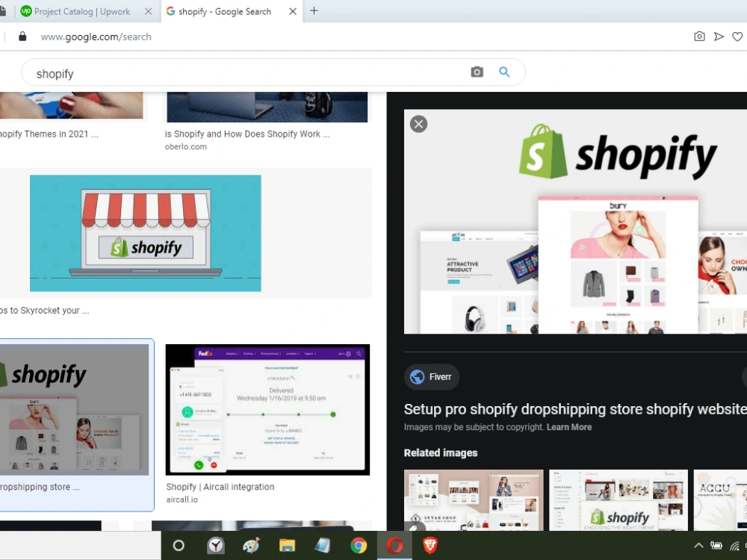
Task: Click the Wi-Fi network tray icon
Action: click(x=734, y=546)
